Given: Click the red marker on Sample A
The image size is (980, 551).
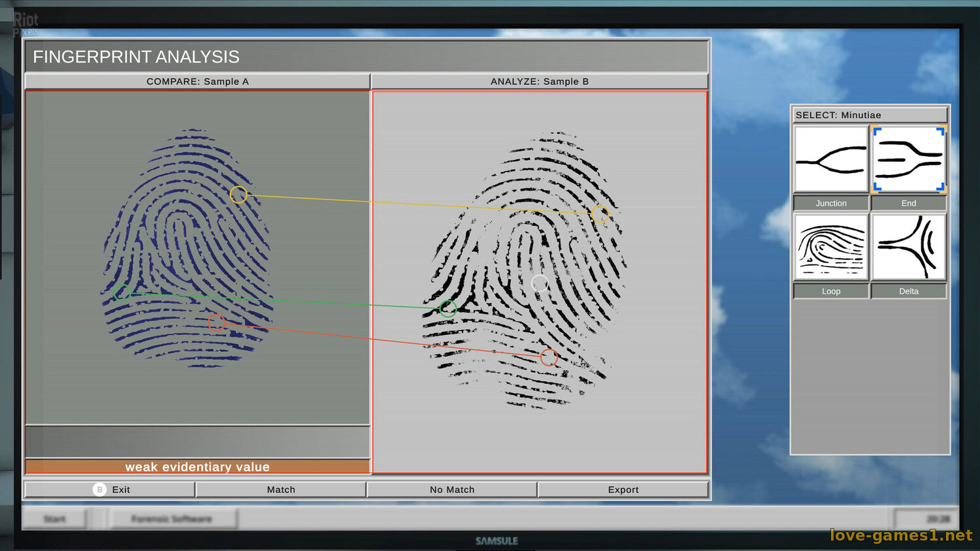Looking at the screenshot, I should tap(216, 323).
